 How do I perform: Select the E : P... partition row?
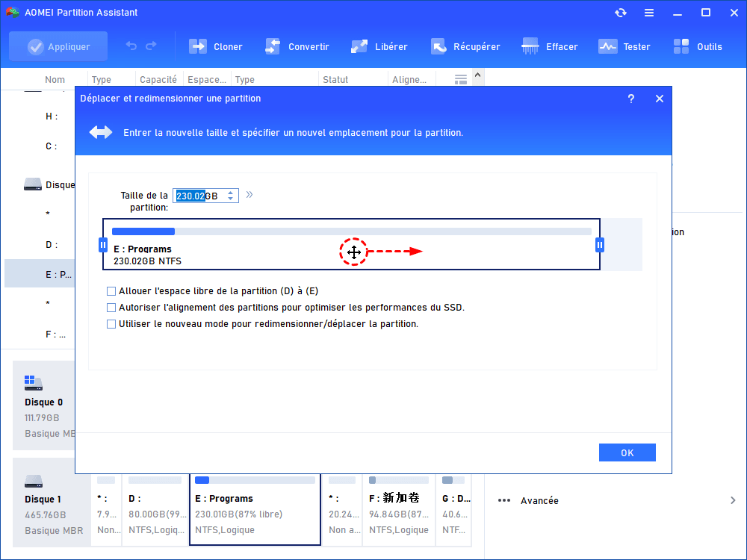40,274
